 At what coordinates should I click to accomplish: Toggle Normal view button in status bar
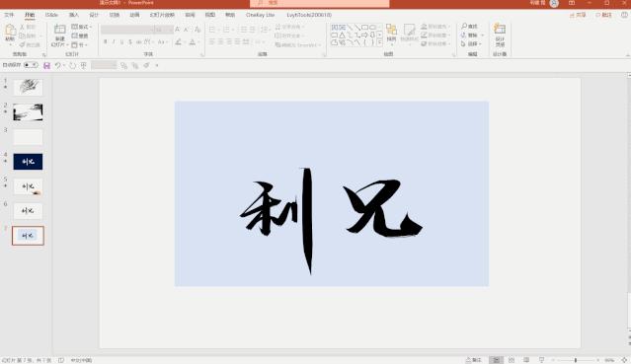coord(496,360)
